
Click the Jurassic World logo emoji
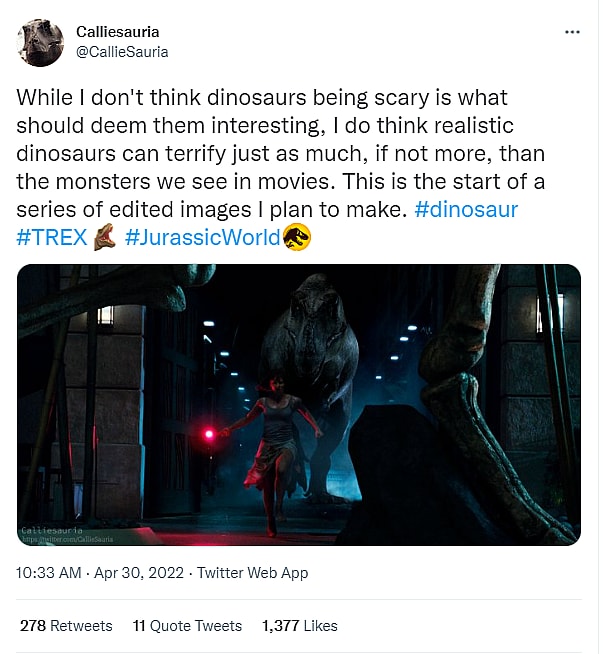pyautogui.click(x=297, y=238)
